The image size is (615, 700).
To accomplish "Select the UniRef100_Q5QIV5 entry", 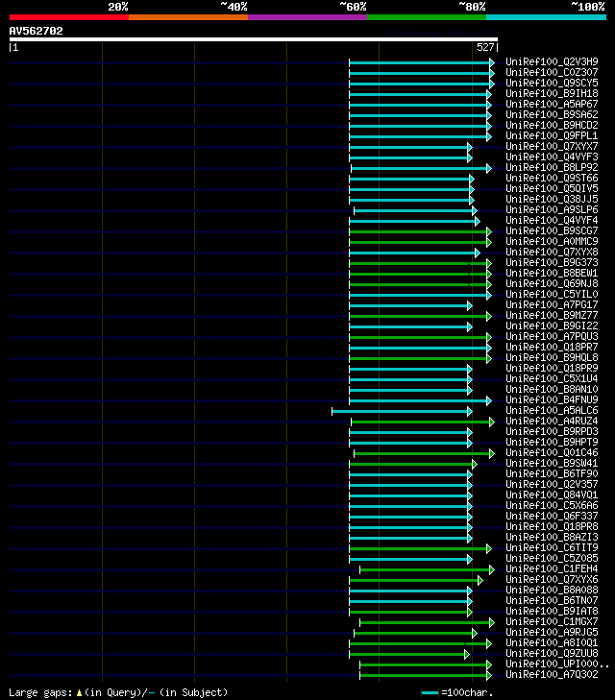I will coord(552,188).
